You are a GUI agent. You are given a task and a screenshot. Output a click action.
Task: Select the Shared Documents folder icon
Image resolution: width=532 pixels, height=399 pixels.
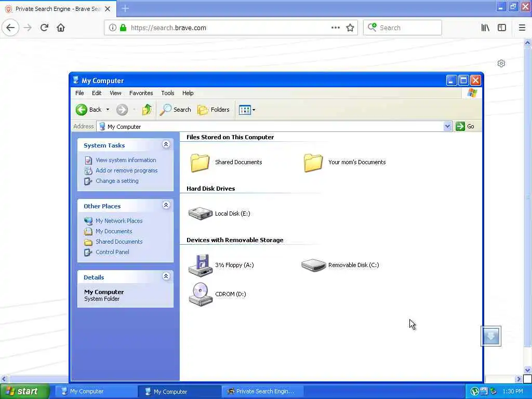coord(200,163)
